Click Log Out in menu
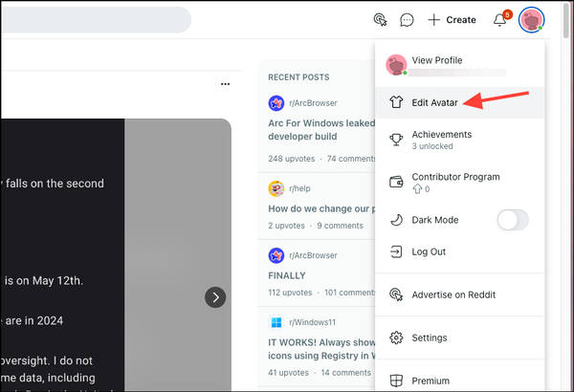This screenshot has height=392, width=574. 429,251
